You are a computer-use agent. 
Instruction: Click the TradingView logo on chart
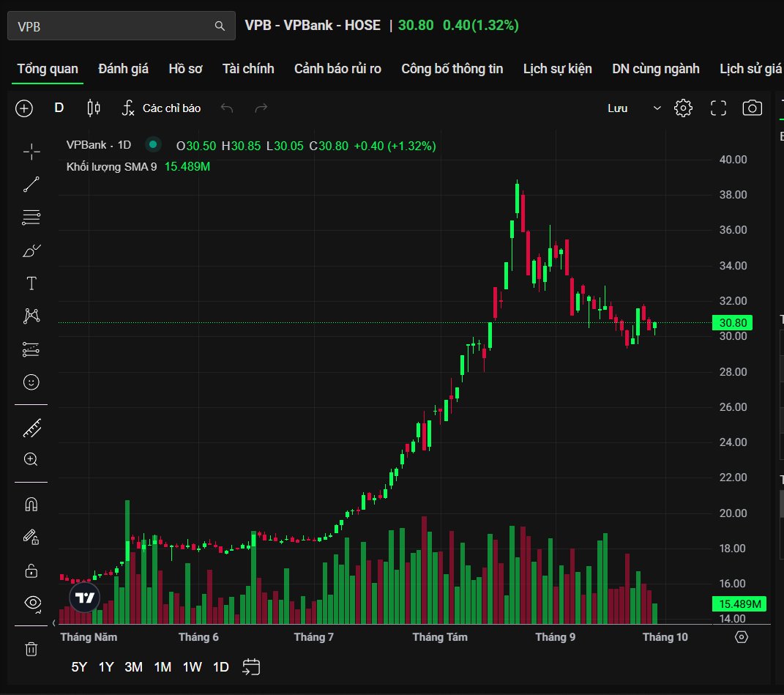(x=84, y=598)
